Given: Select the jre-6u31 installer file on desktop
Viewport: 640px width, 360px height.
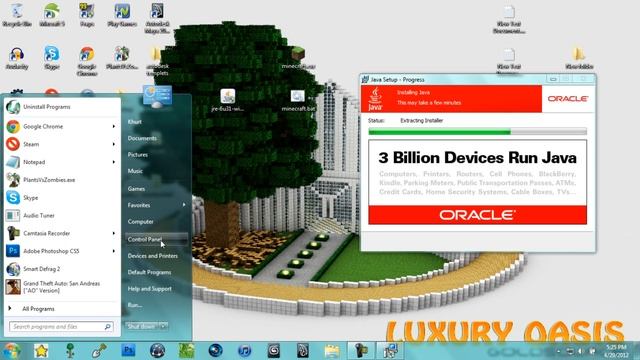Looking at the screenshot, I should point(227,100).
